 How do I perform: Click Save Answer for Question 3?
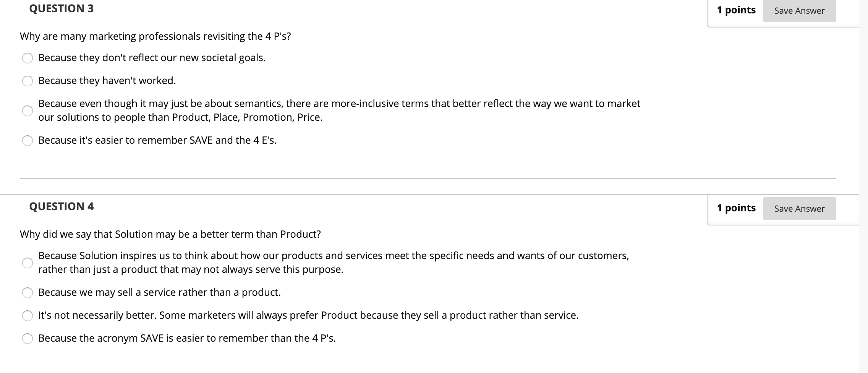coord(799,11)
